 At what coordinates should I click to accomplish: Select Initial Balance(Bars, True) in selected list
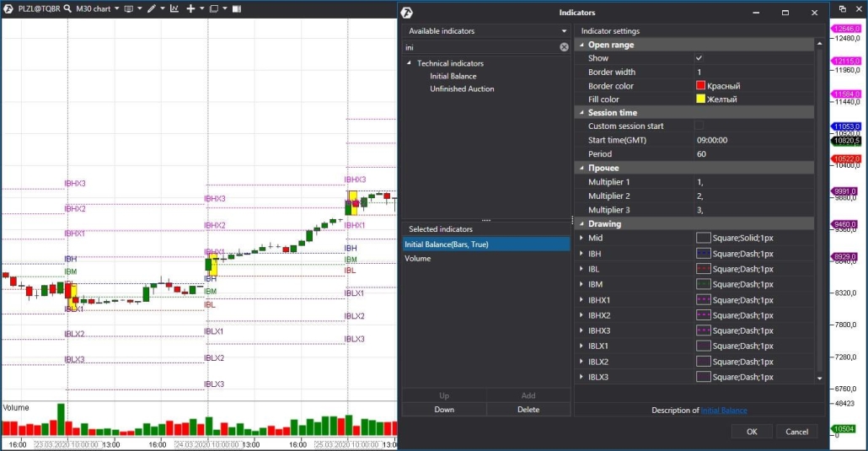pyautogui.click(x=486, y=244)
